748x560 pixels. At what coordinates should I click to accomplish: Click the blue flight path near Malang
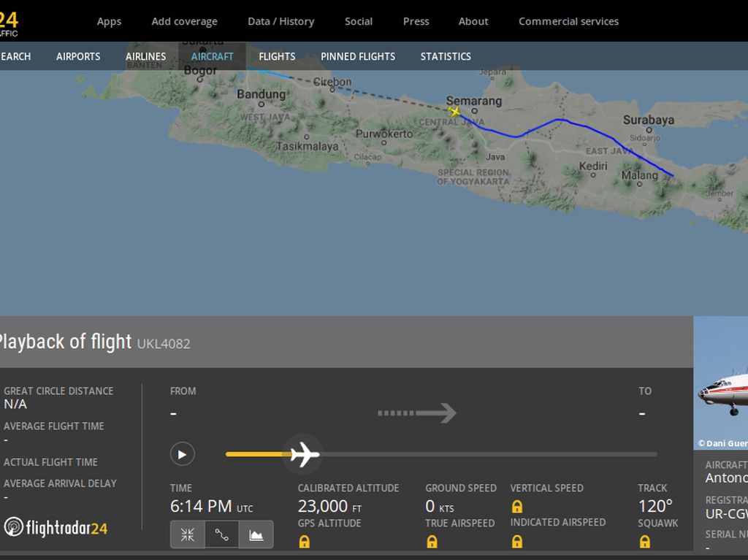(656, 166)
